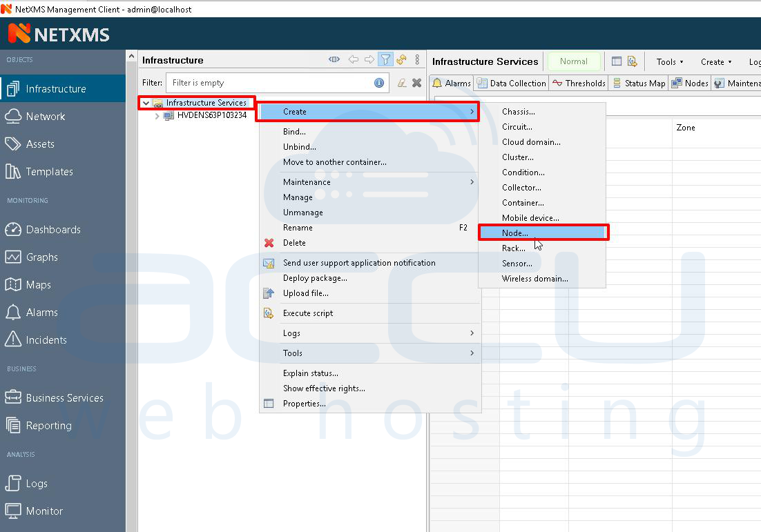Viewport: 761px width, 532px height.
Task: Switch to the Nodes tab
Action: click(690, 83)
